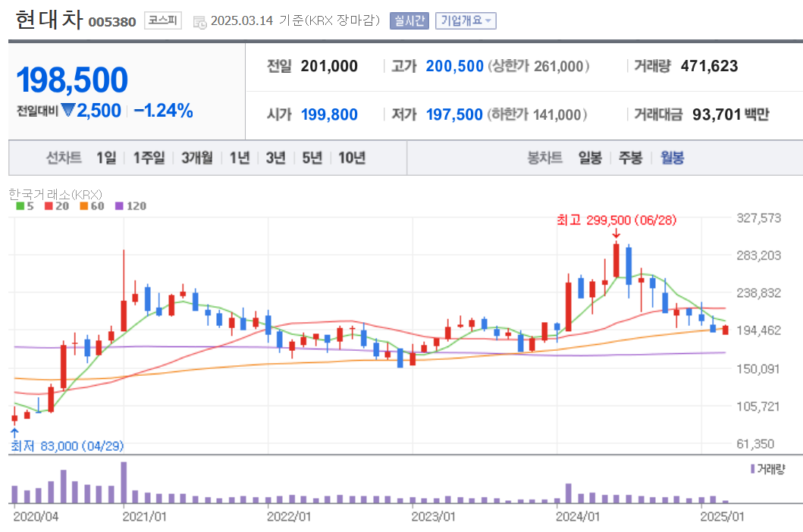Click the 현대차 stock name
803x532 pixels.
(49, 20)
